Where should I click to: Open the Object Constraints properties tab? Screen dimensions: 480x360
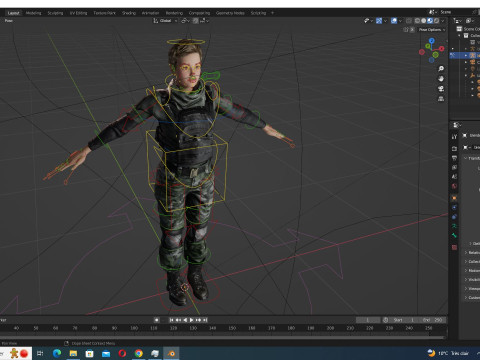point(454,217)
